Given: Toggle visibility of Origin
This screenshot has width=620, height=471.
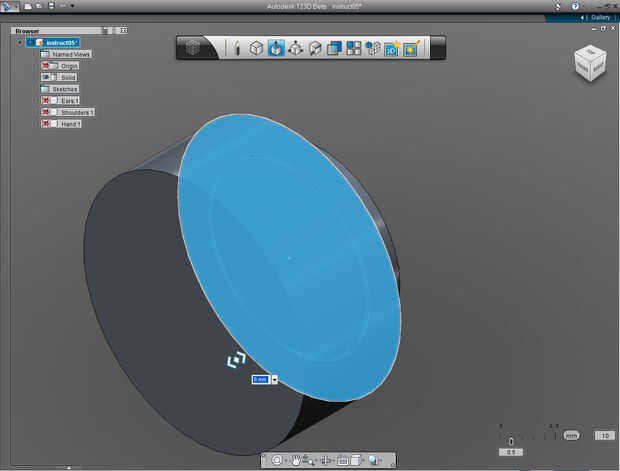Looking at the screenshot, I should [45, 66].
